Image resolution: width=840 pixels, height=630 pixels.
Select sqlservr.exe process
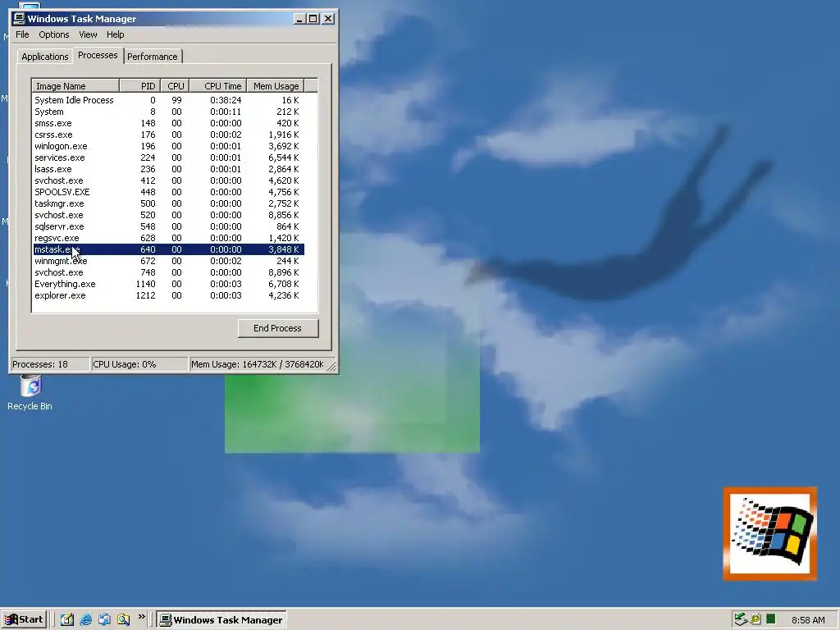168,226
